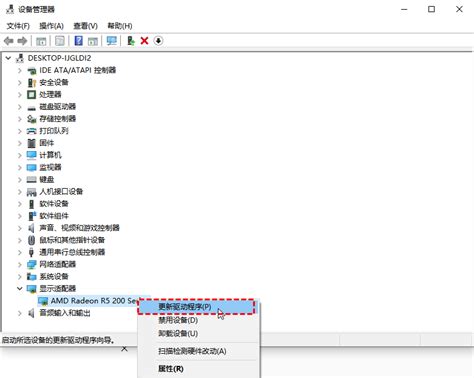Choose 卸载设备(U) from the context menu
Viewport: 474px width, 378px height.
click(x=199, y=334)
